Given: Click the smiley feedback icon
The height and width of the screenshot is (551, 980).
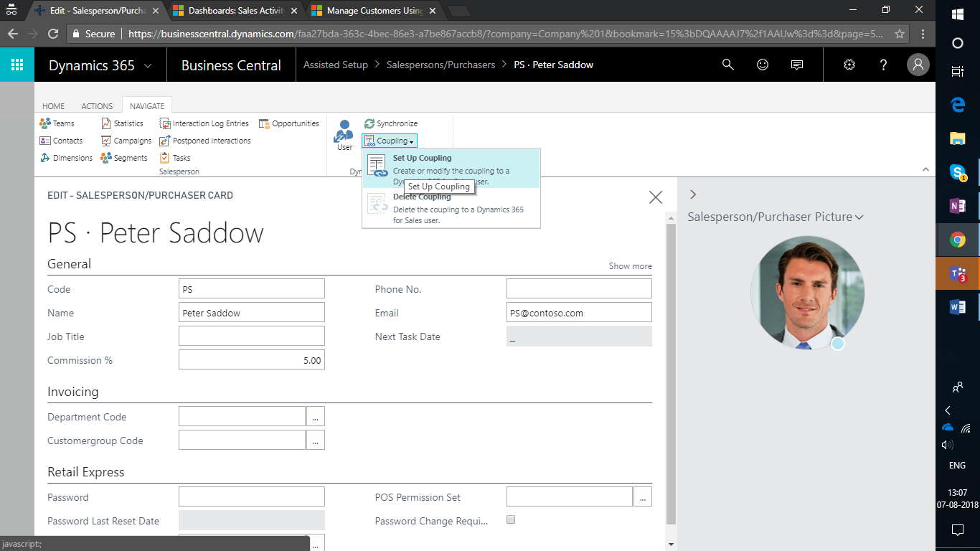Looking at the screenshot, I should tap(763, 65).
